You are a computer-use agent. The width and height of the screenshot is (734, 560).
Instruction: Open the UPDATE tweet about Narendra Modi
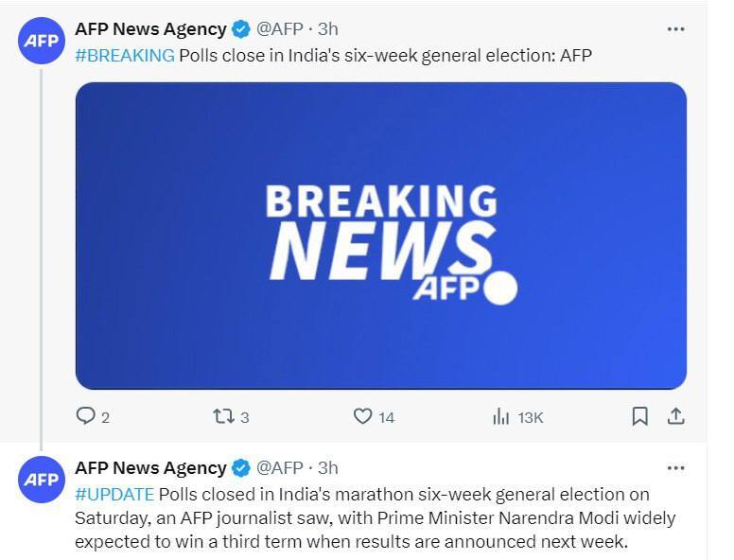pos(378,530)
